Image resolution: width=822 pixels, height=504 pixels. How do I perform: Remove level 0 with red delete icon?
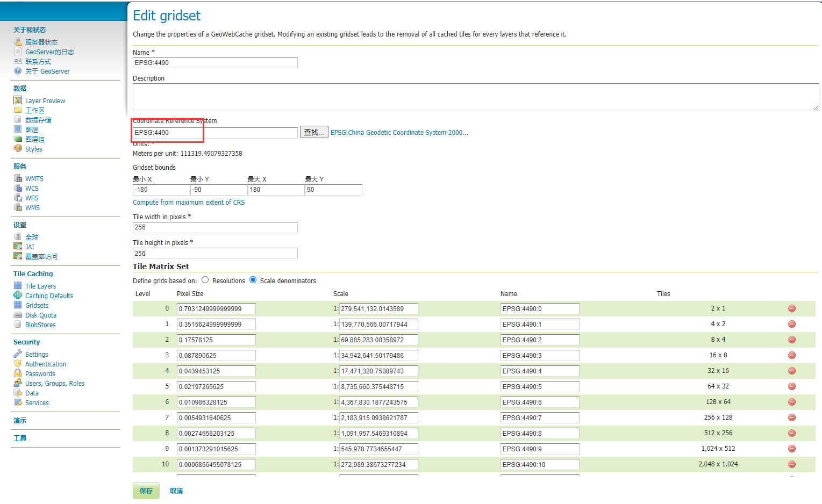coord(792,308)
